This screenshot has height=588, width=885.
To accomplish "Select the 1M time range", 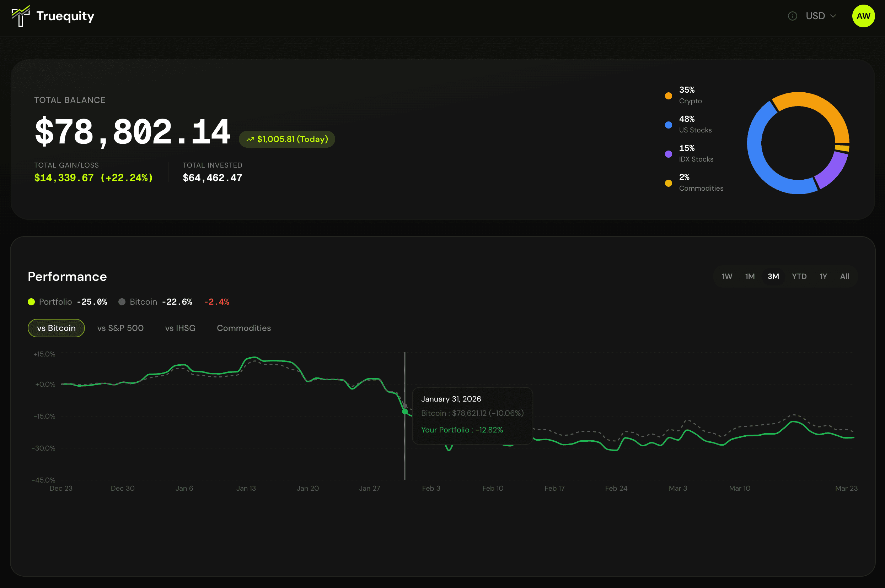I will (750, 276).
